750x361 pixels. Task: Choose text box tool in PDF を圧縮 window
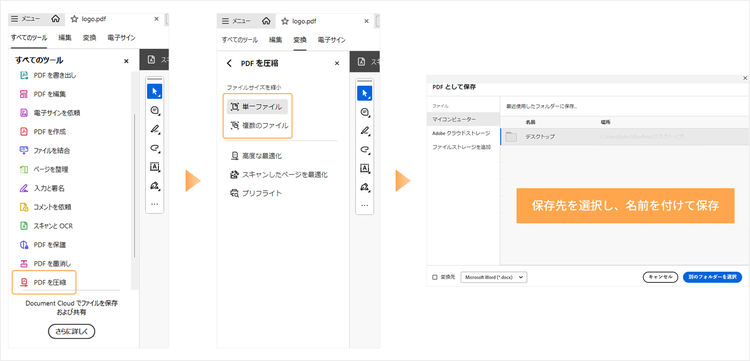click(x=364, y=168)
